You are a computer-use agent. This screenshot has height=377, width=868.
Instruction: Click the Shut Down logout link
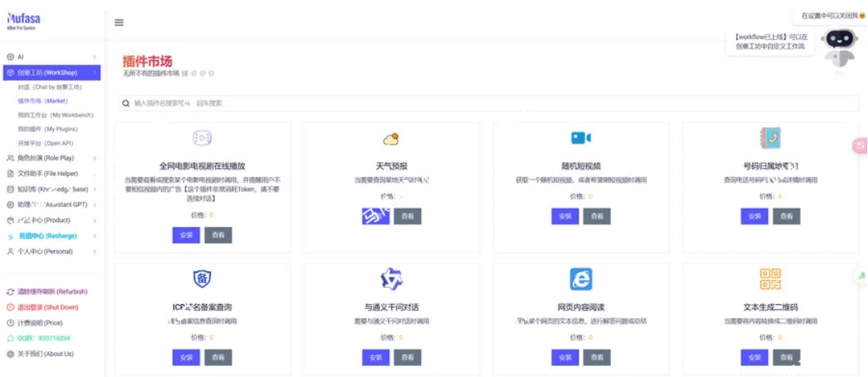47,307
